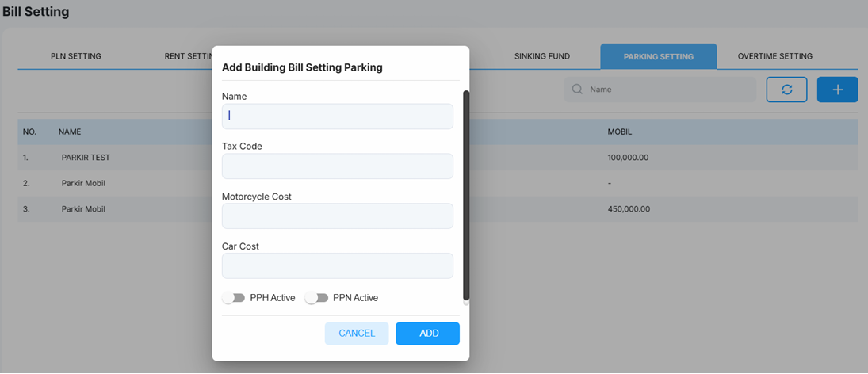Image resolution: width=868 pixels, height=374 pixels.
Task: Click the Name search box
Action: (660, 90)
